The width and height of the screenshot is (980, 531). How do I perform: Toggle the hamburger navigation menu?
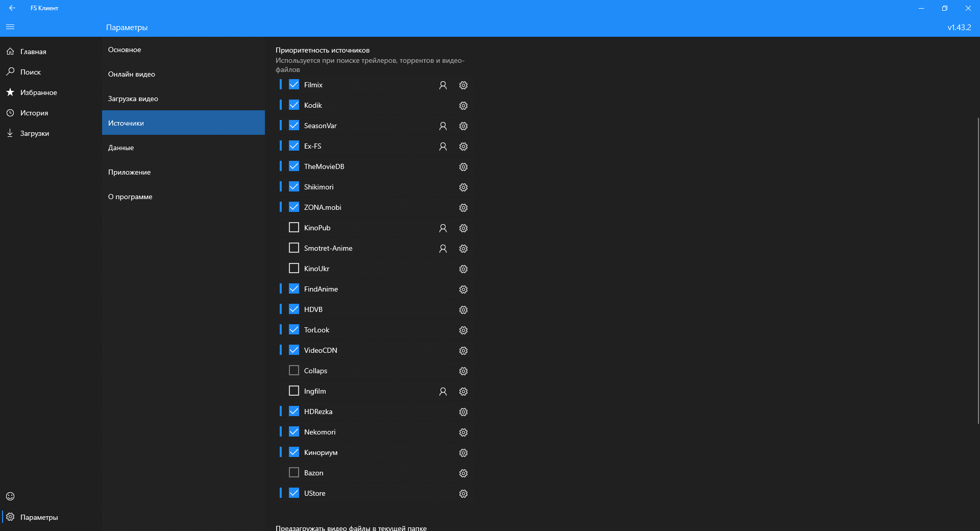10,27
